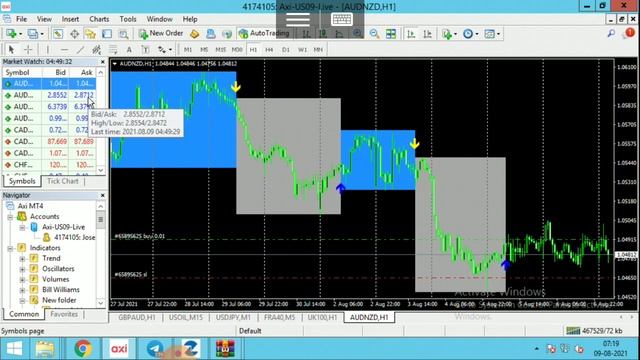The image size is (640, 360).
Task: Expand the Oscillators folder
Action: coord(22,269)
